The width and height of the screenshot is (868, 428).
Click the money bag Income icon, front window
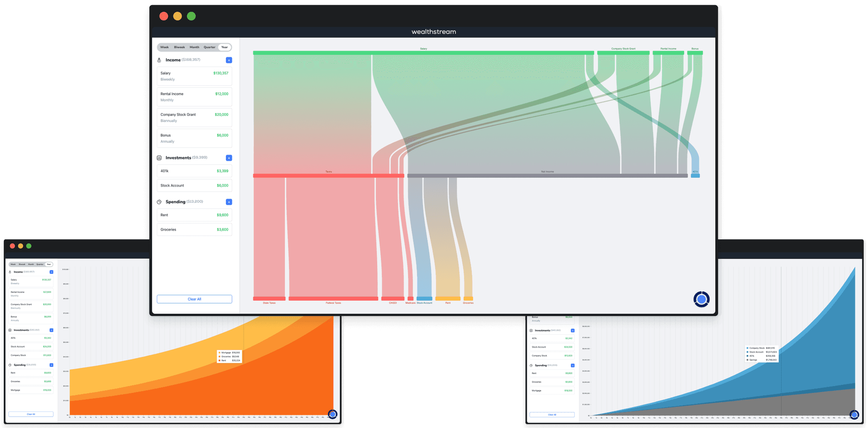pyautogui.click(x=159, y=60)
